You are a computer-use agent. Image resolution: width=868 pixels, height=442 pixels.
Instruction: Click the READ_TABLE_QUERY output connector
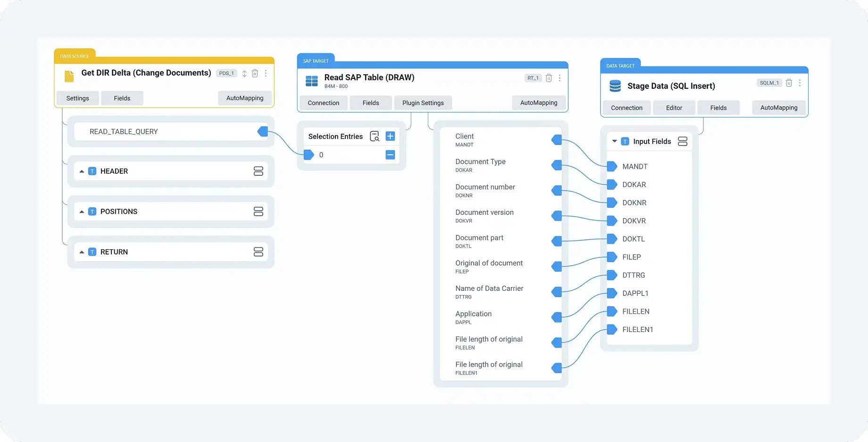(x=263, y=132)
